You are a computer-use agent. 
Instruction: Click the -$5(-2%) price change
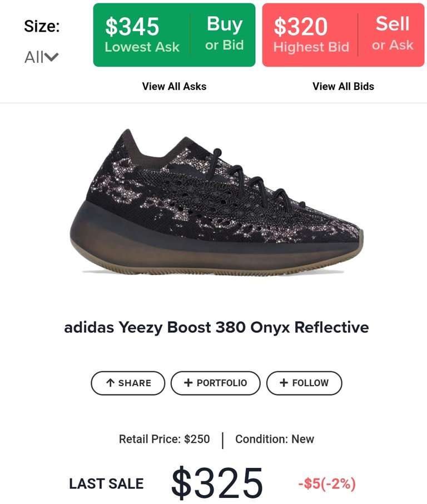pos(327,484)
